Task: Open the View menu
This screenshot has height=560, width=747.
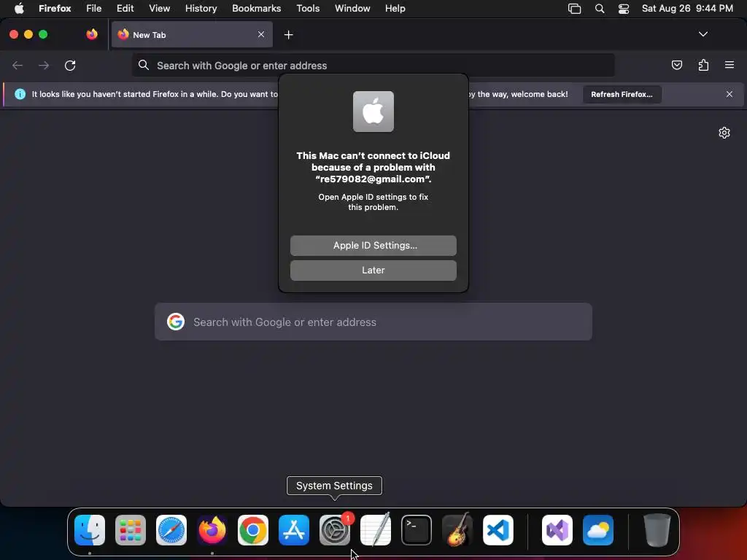Action: 159,9
